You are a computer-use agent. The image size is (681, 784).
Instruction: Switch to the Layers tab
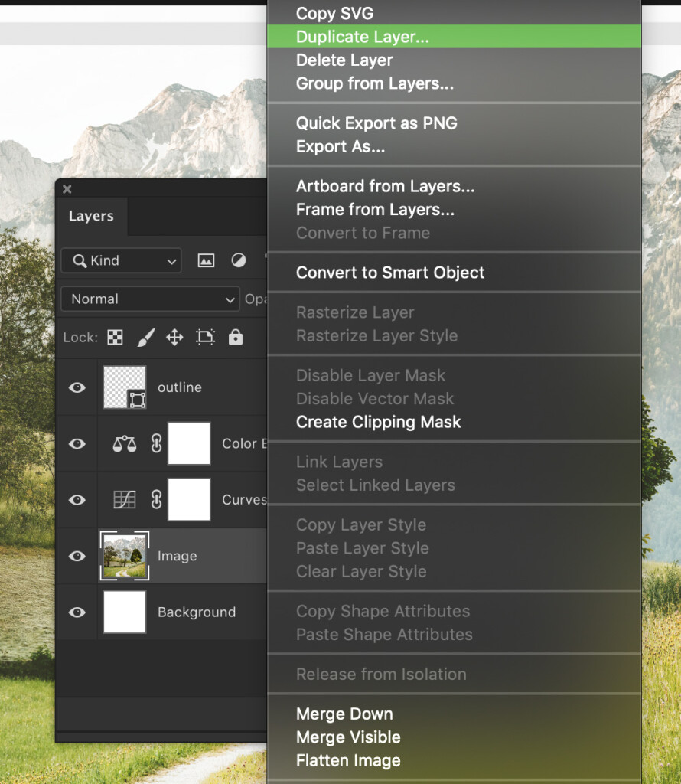(x=91, y=217)
